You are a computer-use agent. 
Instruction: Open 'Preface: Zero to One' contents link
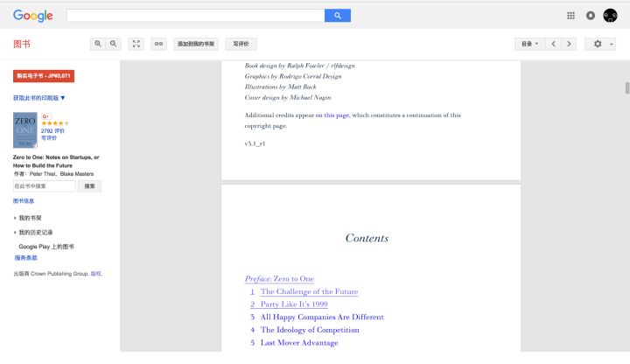[x=279, y=278]
